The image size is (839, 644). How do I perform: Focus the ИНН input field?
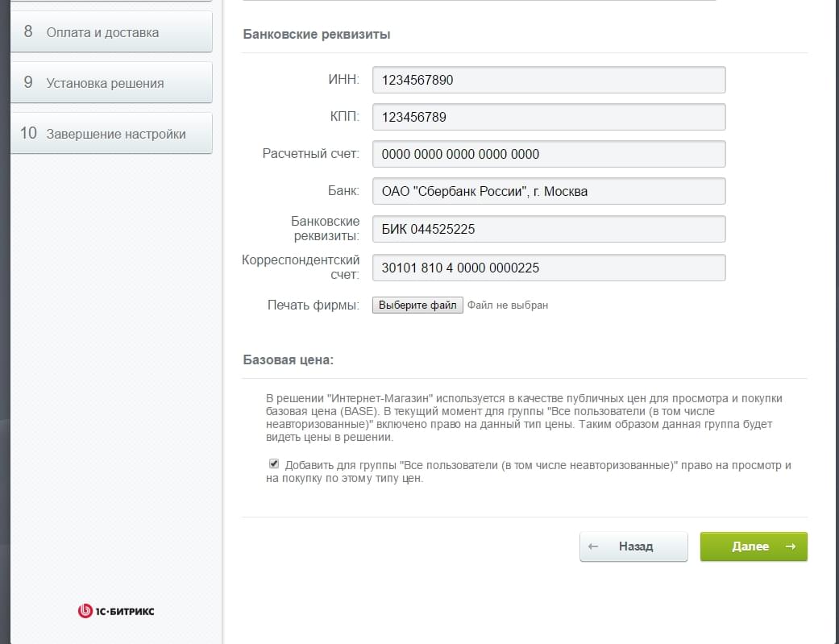(549, 80)
